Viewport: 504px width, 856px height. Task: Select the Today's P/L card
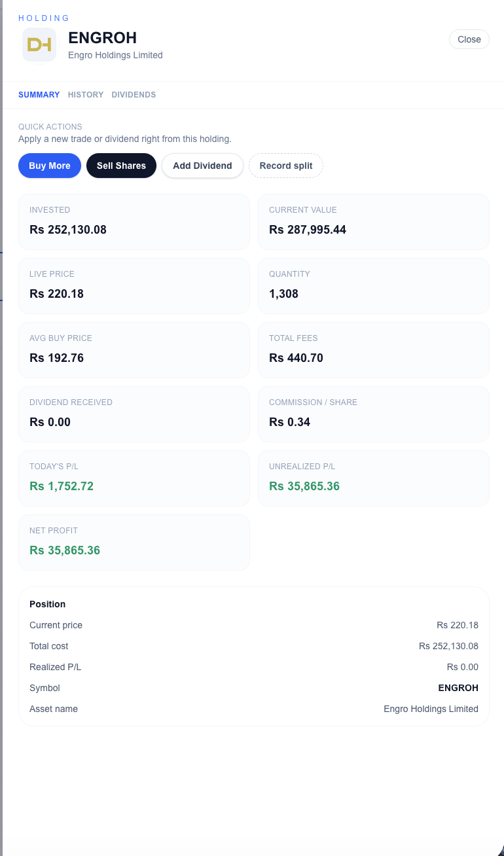[134, 478]
